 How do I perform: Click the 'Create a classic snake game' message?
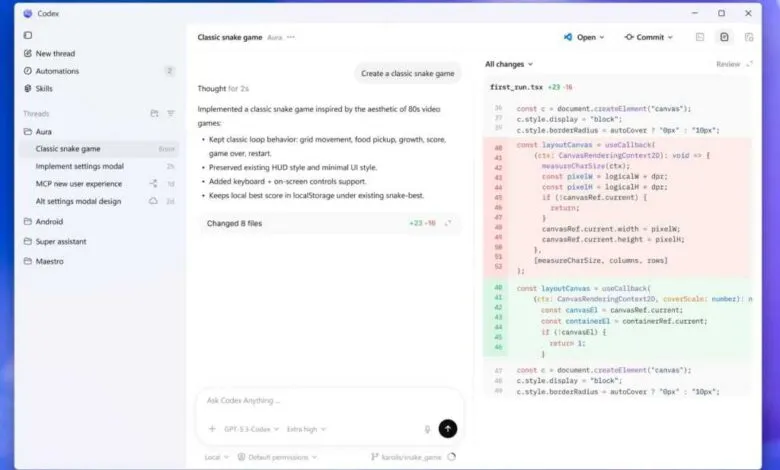(x=407, y=73)
